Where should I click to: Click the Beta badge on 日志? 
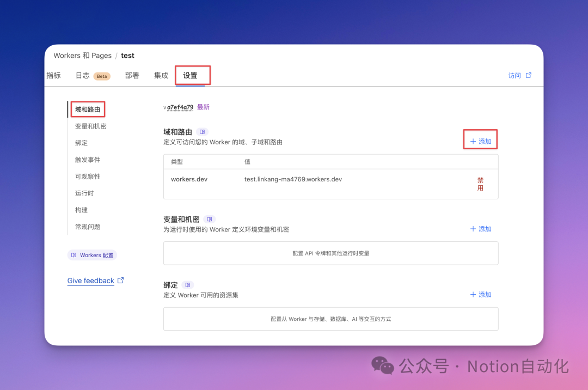click(x=102, y=76)
